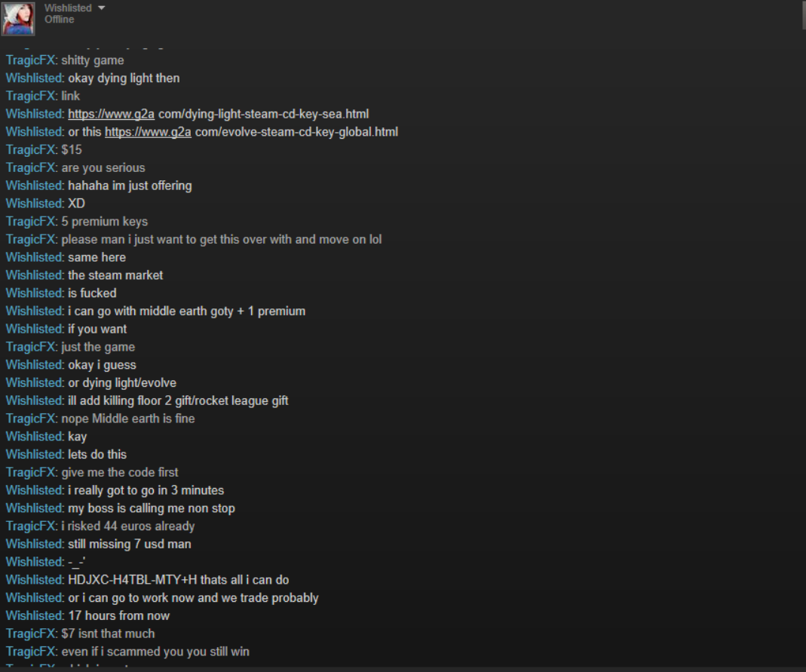Click the "even if i scammed you" message
Screen dimensions: 806x672
(x=155, y=652)
